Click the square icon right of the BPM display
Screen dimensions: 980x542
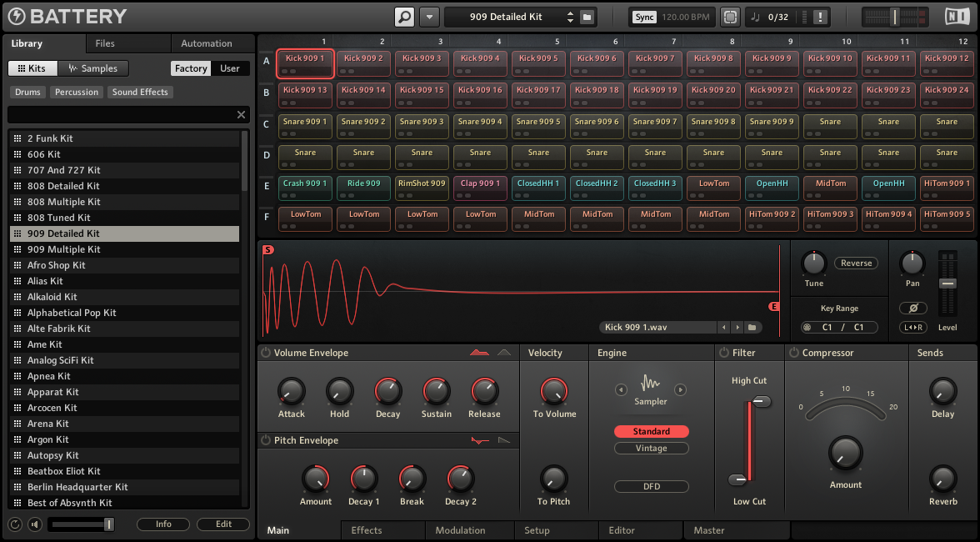pyautogui.click(x=730, y=17)
